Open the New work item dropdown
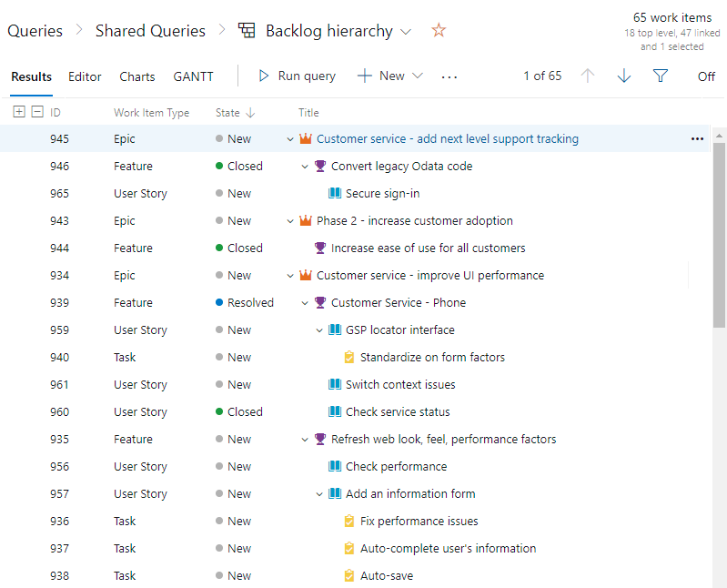Viewport: 727px width, 588px height. point(418,76)
